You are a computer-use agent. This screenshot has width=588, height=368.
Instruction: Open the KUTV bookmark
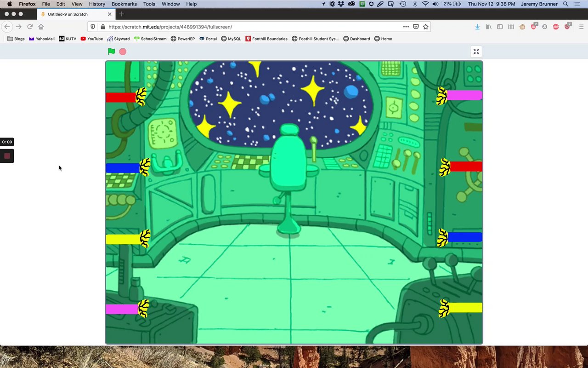coord(68,39)
